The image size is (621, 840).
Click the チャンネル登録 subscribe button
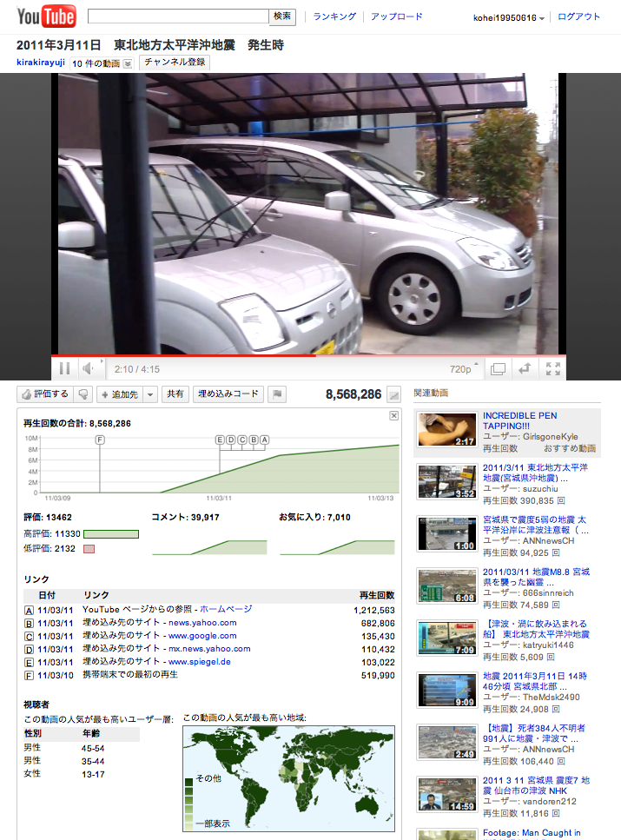click(175, 63)
